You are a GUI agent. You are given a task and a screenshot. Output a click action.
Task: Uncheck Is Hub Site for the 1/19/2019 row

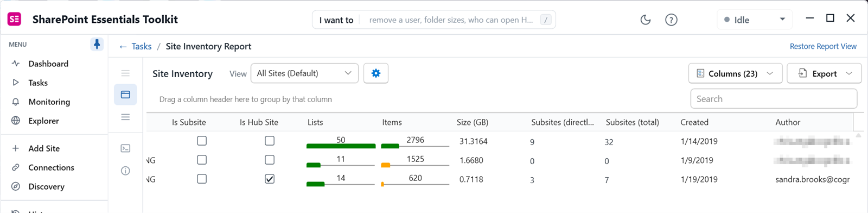pyautogui.click(x=270, y=179)
